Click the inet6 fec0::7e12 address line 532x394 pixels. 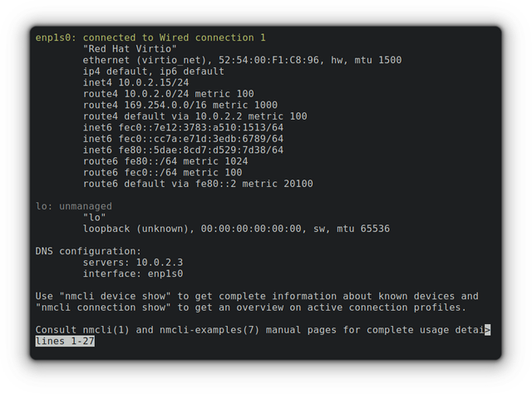click(183, 127)
